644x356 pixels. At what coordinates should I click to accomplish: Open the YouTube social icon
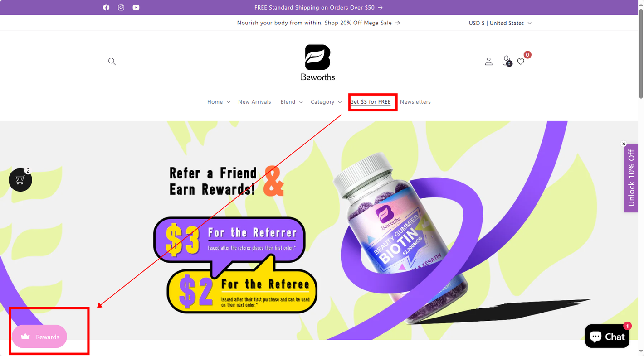pos(136,7)
